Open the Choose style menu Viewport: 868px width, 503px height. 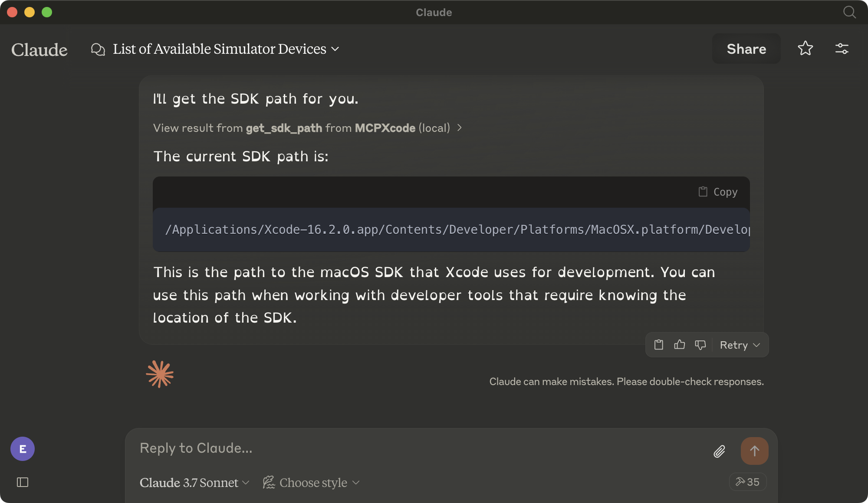click(311, 483)
